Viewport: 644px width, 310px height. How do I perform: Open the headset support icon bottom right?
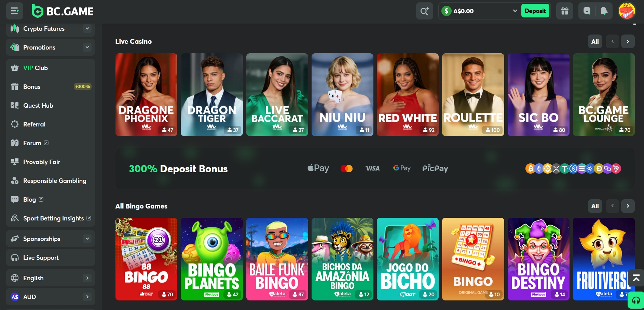pos(636,300)
